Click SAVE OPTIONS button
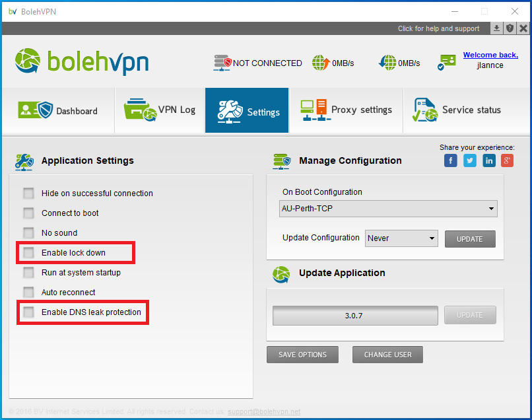 pyautogui.click(x=302, y=355)
